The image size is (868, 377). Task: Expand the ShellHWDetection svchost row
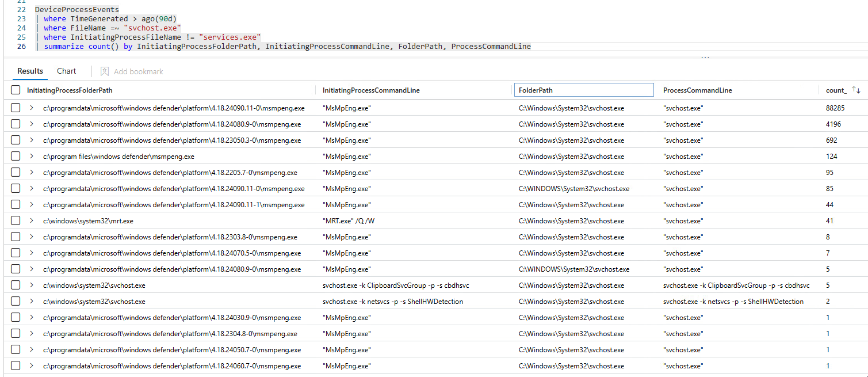32,301
